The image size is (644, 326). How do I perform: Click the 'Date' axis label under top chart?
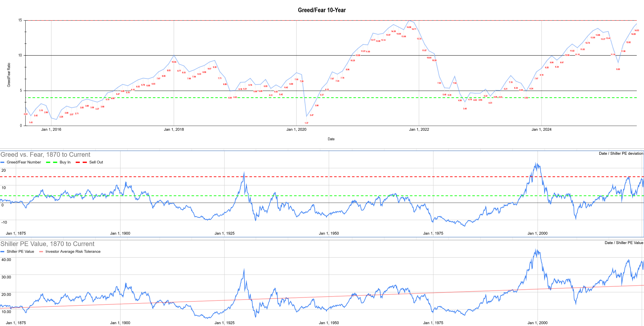coord(331,139)
